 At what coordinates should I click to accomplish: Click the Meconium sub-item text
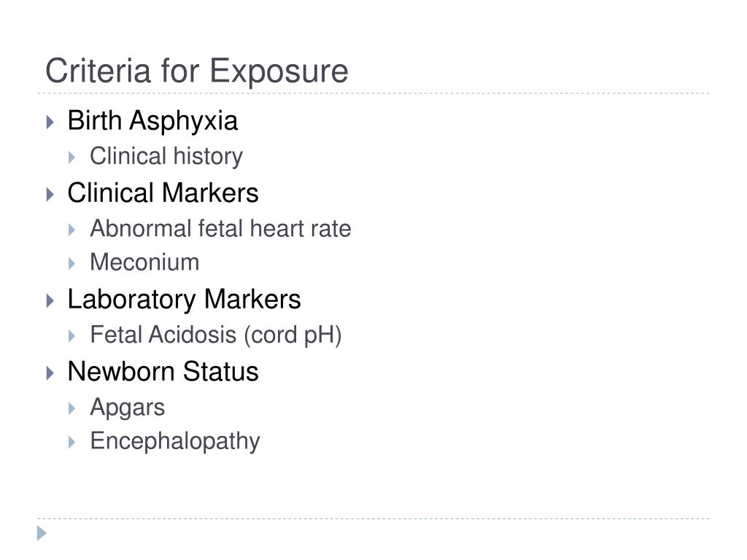click(144, 262)
